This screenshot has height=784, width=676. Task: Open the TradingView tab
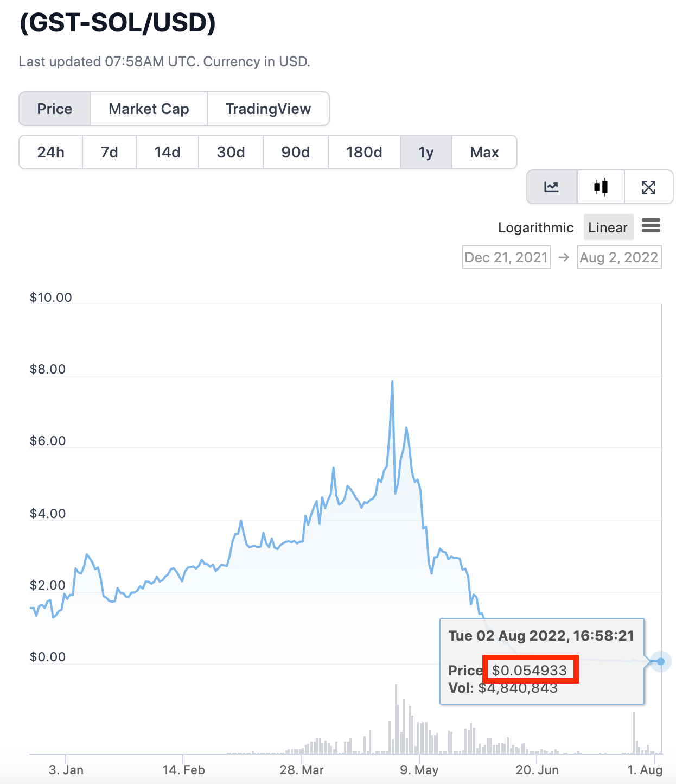tap(268, 109)
